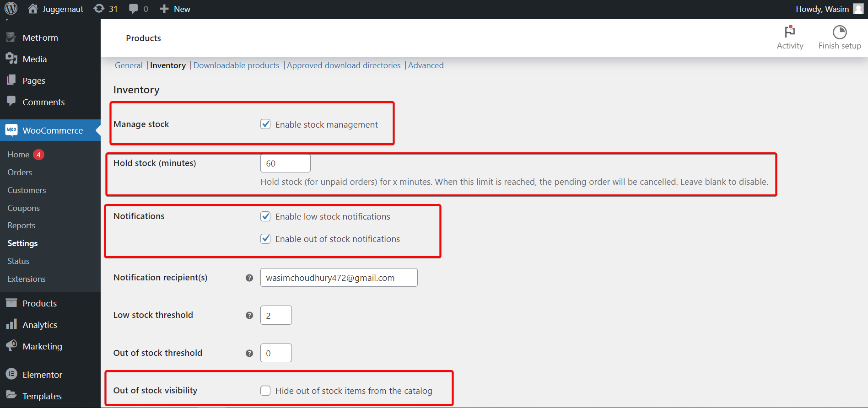Open the MetForm menu label
This screenshot has height=408, width=868.
click(40, 38)
